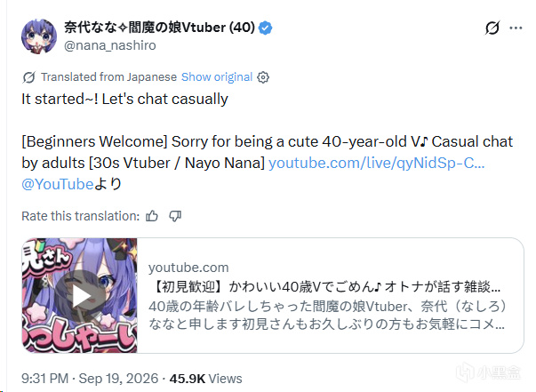Open the profile avatar of nana_nashiro
Viewport: 536px width, 392px height.
tap(39, 36)
